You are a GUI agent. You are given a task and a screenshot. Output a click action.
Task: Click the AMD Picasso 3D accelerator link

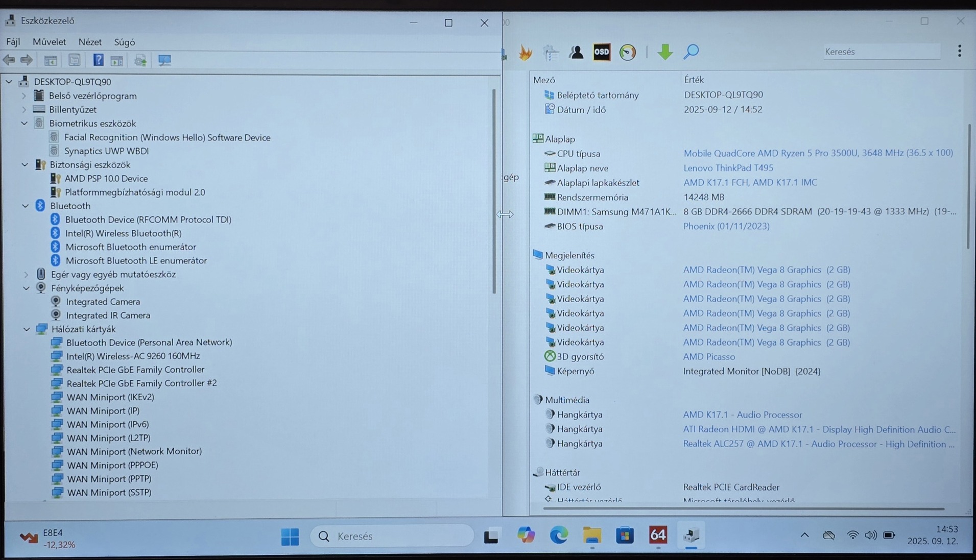pyautogui.click(x=709, y=357)
